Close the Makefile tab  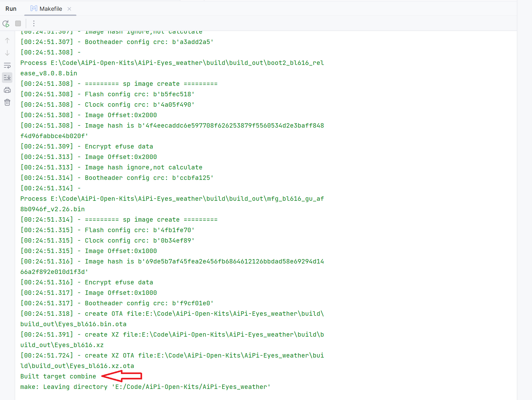pos(69,9)
